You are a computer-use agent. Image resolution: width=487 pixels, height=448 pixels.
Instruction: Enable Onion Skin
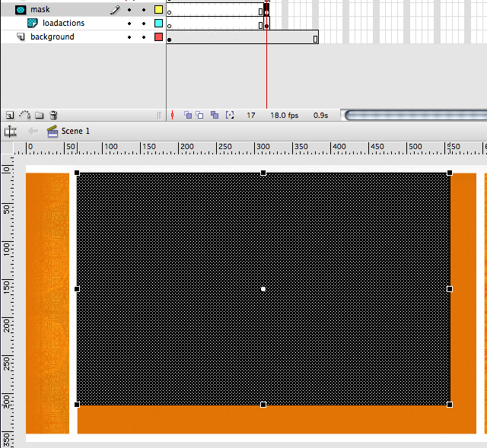tap(188, 115)
